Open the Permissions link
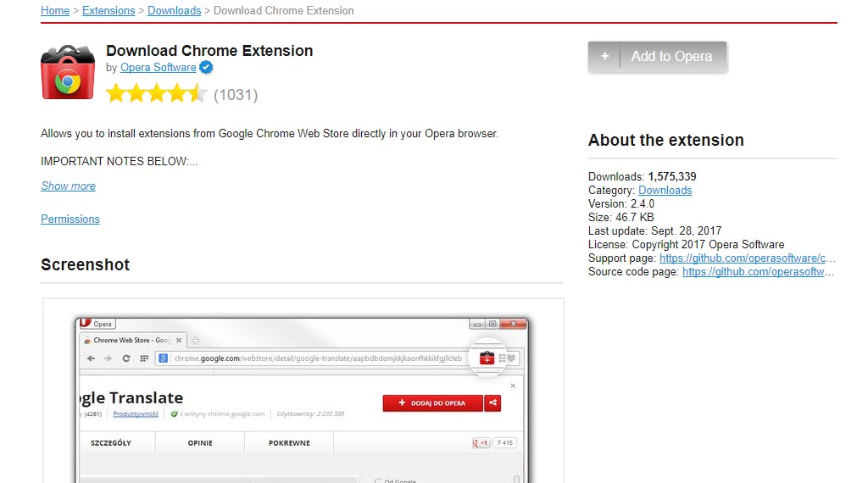This screenshot has height=483, width=868. click(70, 219)
